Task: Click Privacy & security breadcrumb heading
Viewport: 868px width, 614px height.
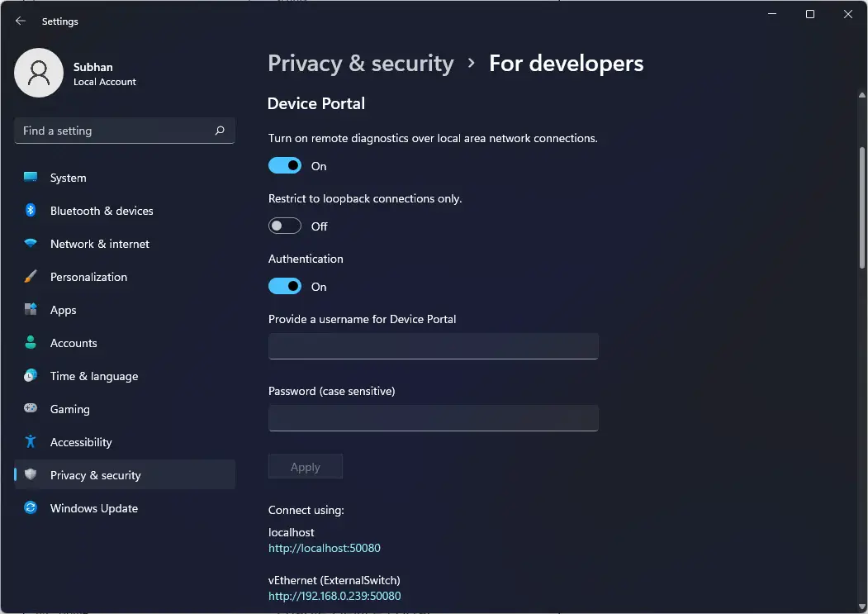Action: [361, 64]
